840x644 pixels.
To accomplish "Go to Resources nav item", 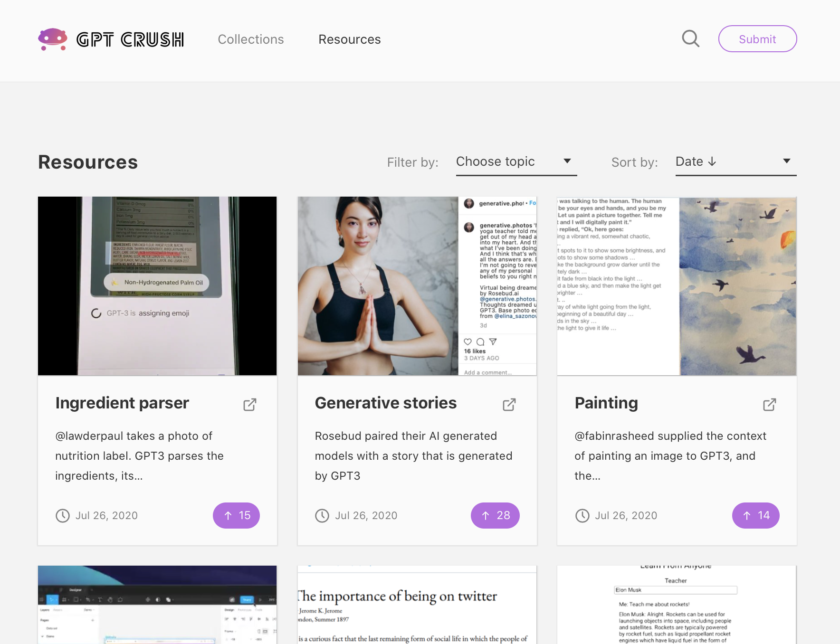I will (x=350, y=39).
